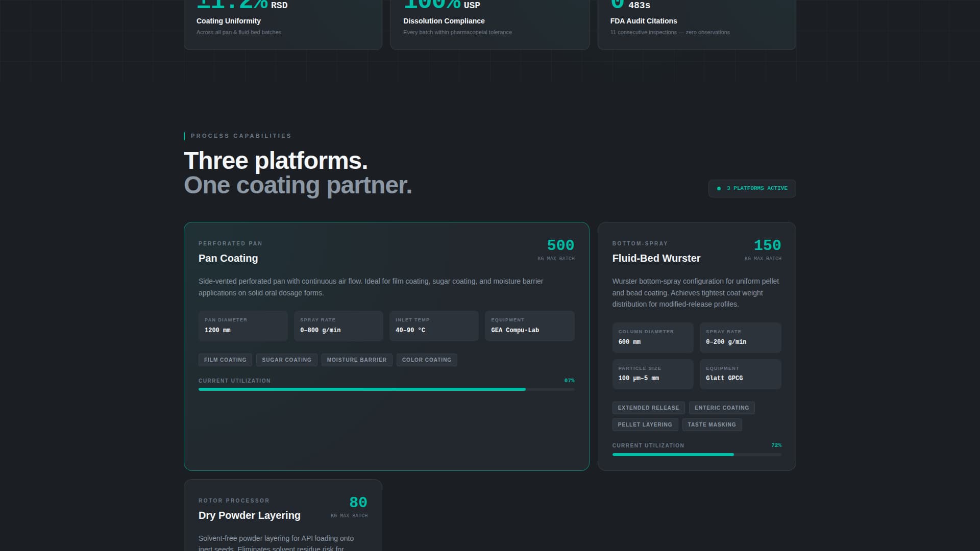Click the GEA Compu-Lab equipment spec tile
The width and height of the screenshot is (980, 551).
click(x=529, y=326)
